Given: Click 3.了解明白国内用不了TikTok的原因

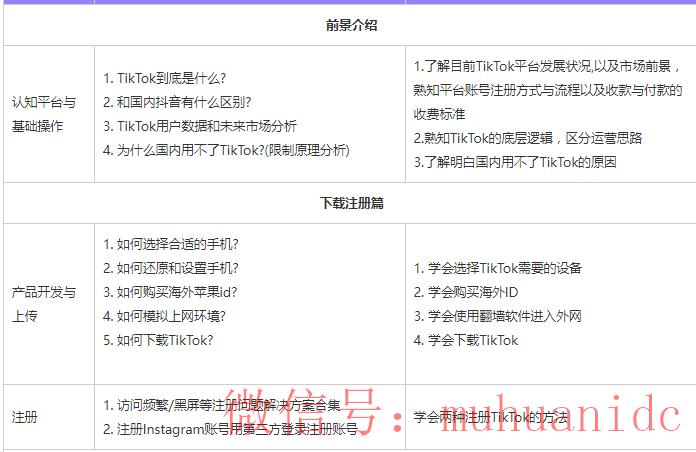Looking at the screenshot, I should point(515,163).
